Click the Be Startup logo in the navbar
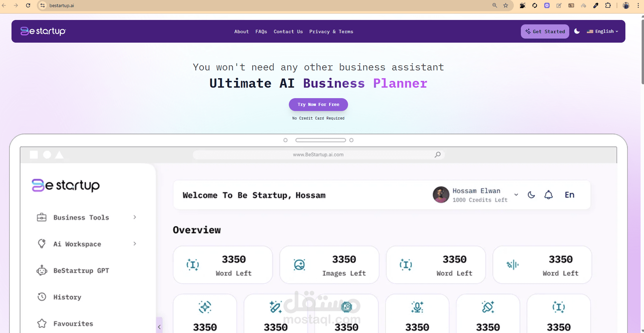Viewport: 644px width, 333px height. point(43,31)
